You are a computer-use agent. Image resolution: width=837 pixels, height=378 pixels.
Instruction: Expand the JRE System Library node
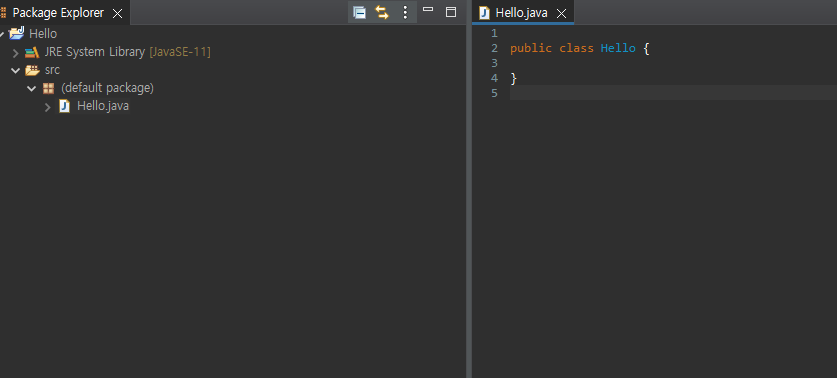click(15, 52)
